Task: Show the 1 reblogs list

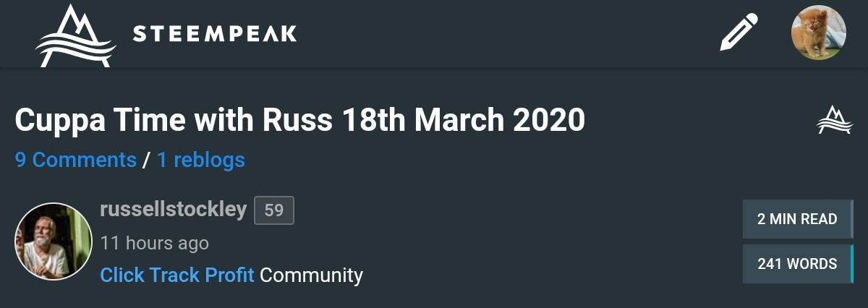Action: click(x=201, y=160)
